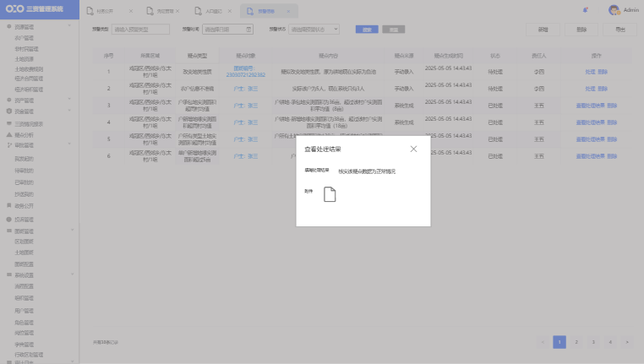Viewport: 644px width, 364px height.
Task: Click 查看处理结果 link in row 6
Action: 590,156
